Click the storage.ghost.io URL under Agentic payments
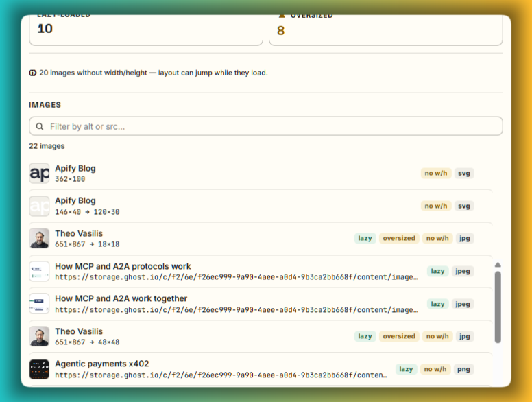Image resolution: width=532 pixels, height=402 pixels. click(x=221, y=375)
